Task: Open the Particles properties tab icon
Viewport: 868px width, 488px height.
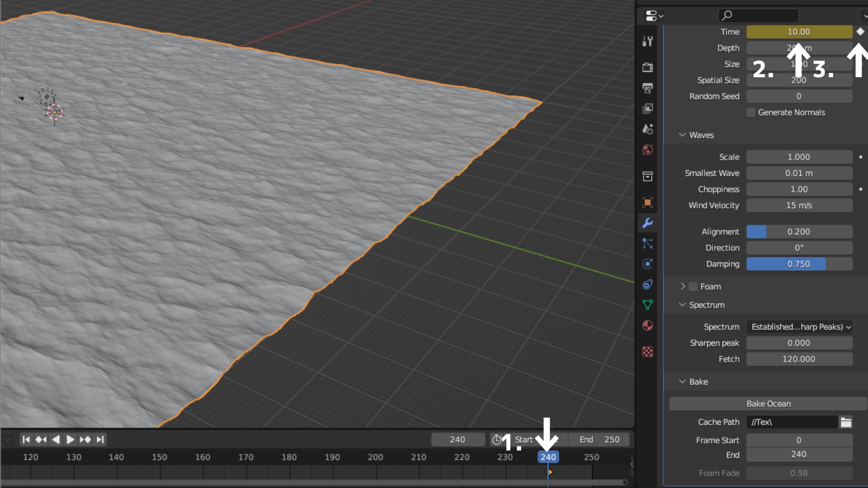Action: click(x=647, y=244)
